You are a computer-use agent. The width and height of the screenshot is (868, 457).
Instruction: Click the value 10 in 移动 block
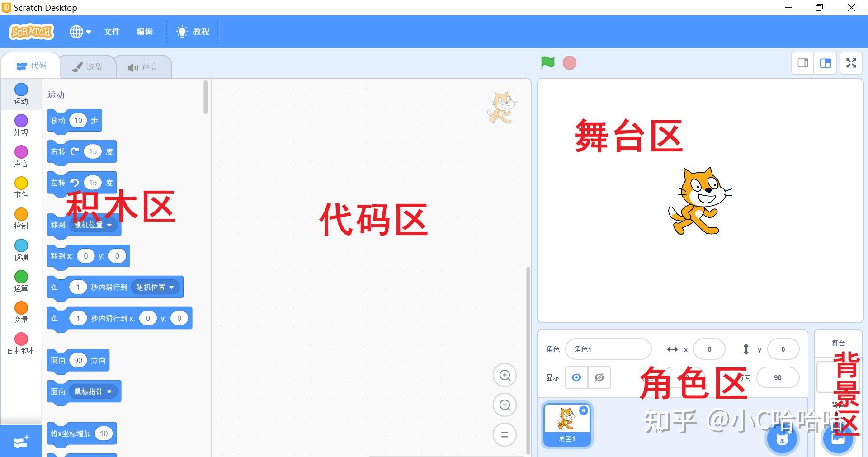point(78,120)
